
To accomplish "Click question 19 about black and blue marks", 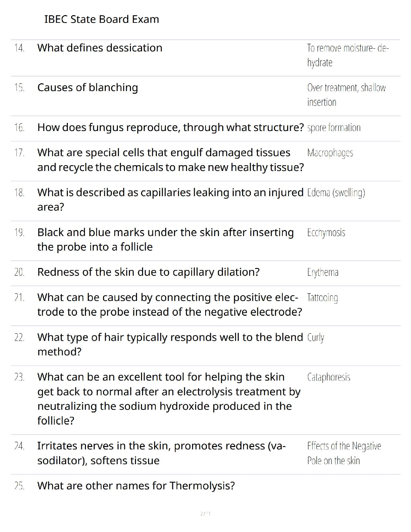I will (x=165, y=239).
